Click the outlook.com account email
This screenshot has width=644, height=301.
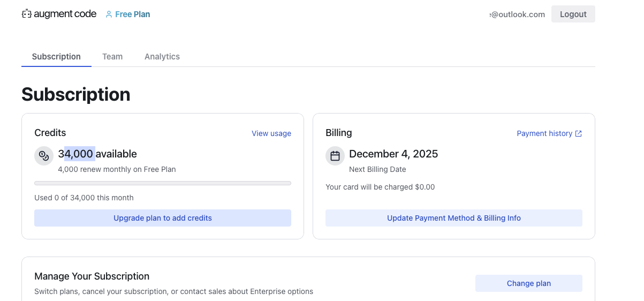(x=518, y=14)
